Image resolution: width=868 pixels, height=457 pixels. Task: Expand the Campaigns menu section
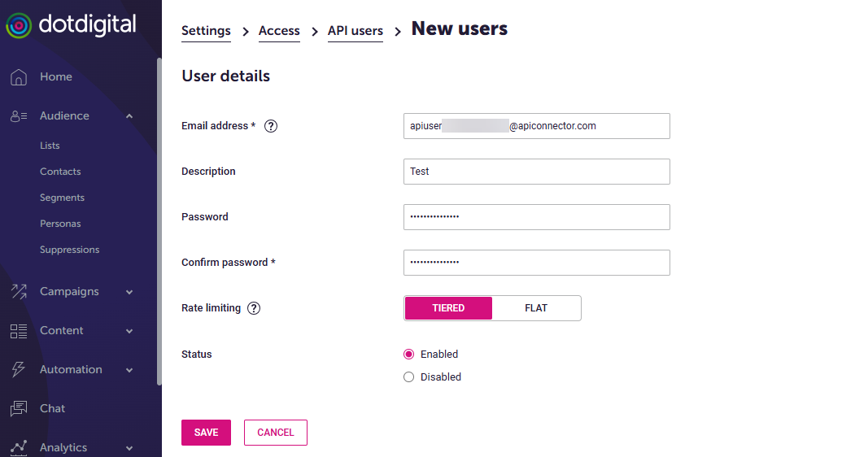pos(129,292)
